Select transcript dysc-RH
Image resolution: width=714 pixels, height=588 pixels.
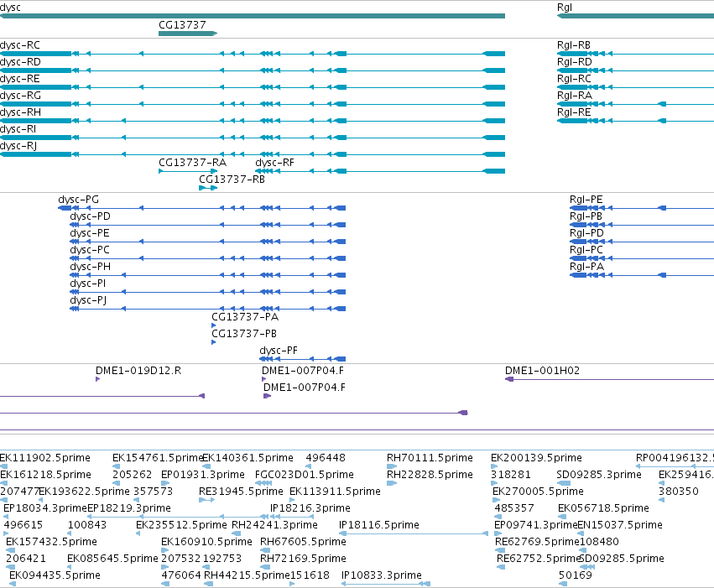[x=20, y=112]
